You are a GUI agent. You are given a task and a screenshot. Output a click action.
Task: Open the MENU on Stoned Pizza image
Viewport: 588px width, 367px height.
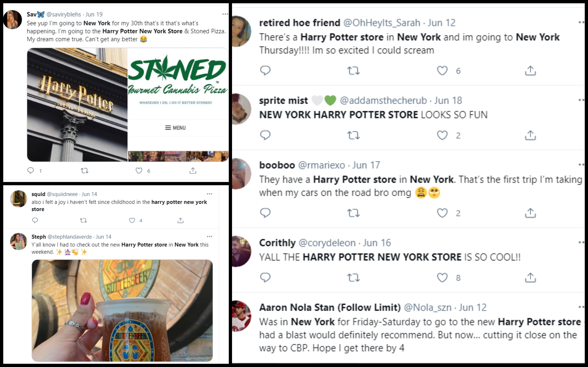tap(175, 128)
